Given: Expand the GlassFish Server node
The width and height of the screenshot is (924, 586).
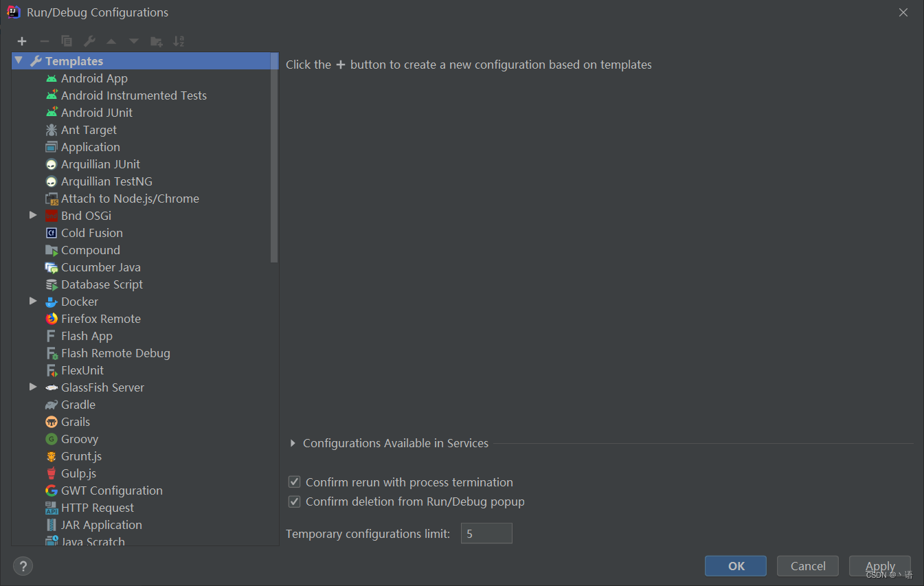Looking at the screenshot, I should pos(32,387).
